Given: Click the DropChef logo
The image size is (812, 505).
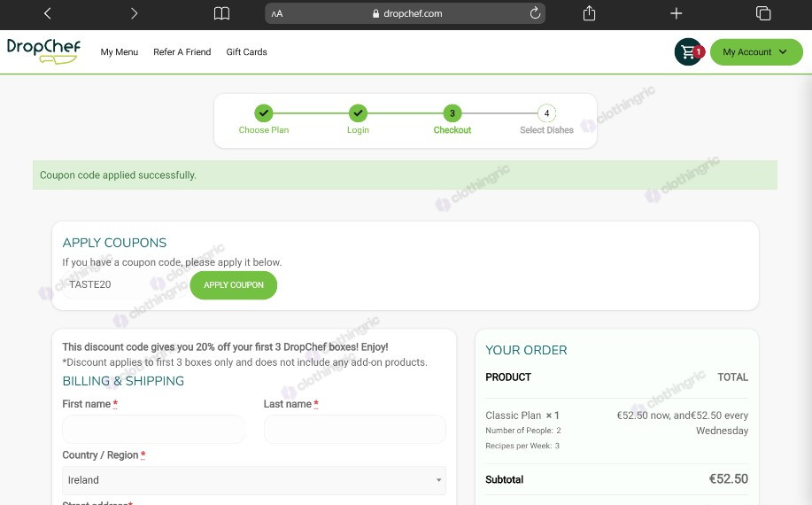Looking at the screenshot, I should coord(43,51).
